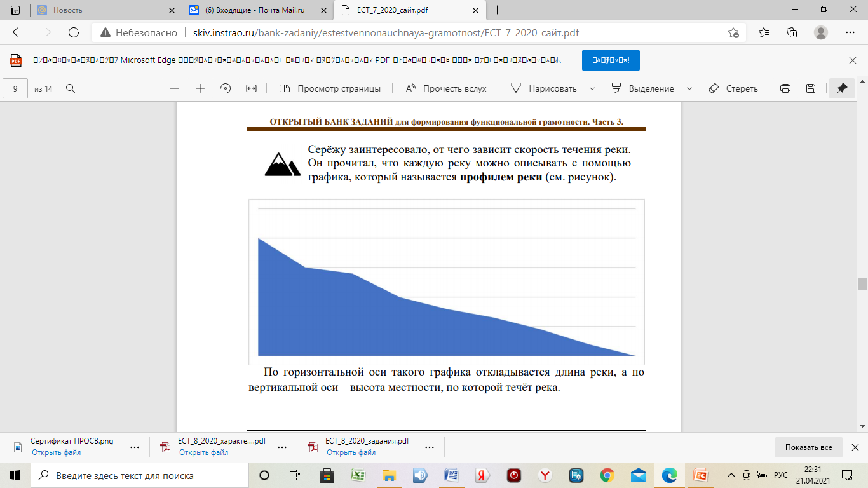Open Google Chrome from taskbar

tap(607, 475)
